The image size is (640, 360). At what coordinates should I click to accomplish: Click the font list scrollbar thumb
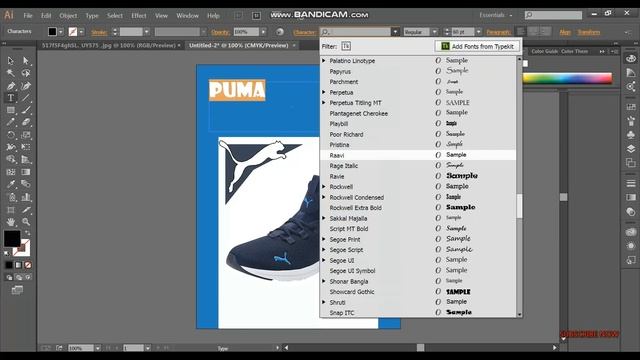point(519,206)
